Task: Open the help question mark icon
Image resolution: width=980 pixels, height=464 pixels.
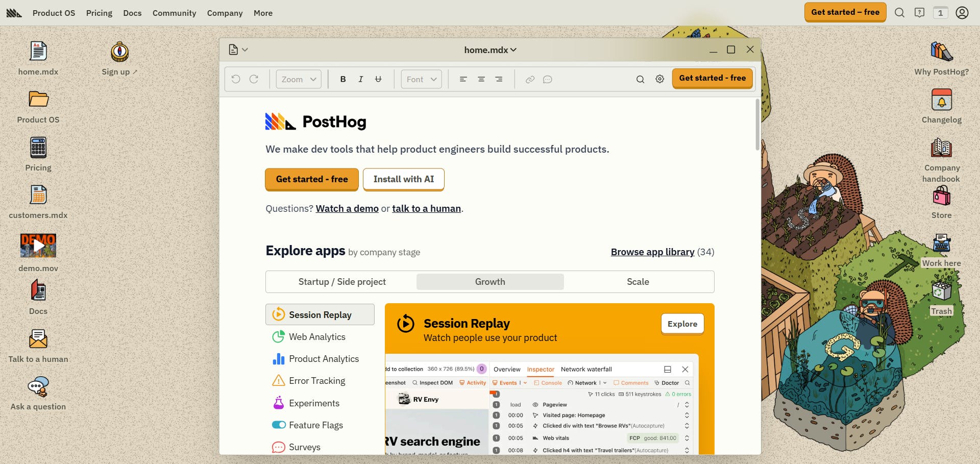Action: pyautogui.click(x=920, y=12)
